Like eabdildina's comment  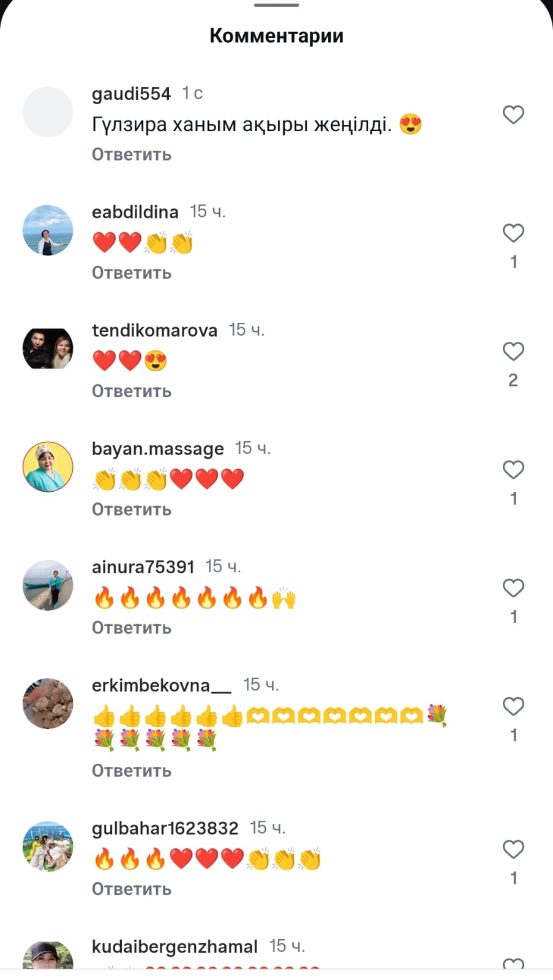coord(513,233)
